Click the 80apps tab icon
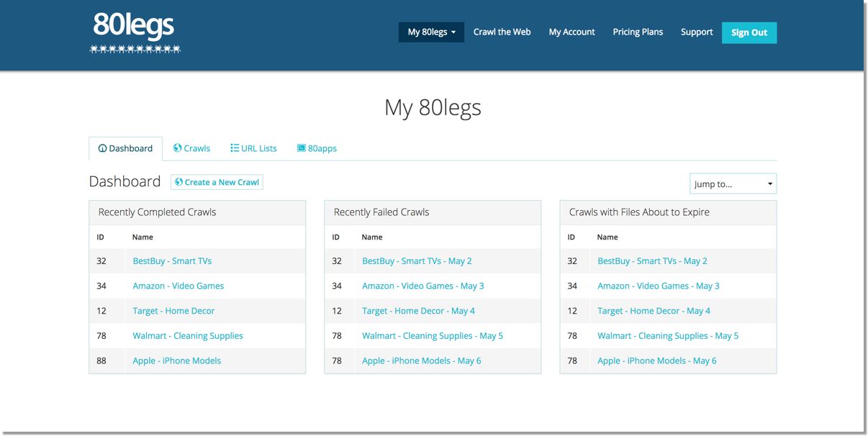868x436 pixels. click(x=302, y=148)
